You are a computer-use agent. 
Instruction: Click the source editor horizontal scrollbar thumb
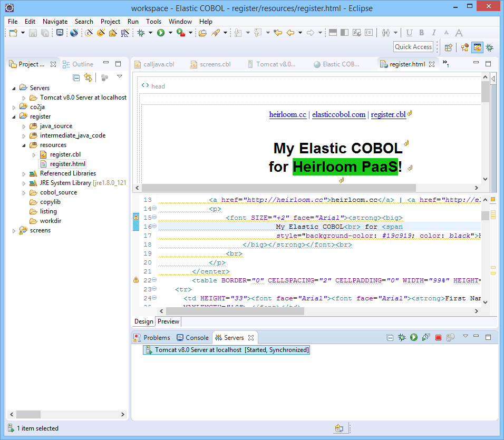235,311
